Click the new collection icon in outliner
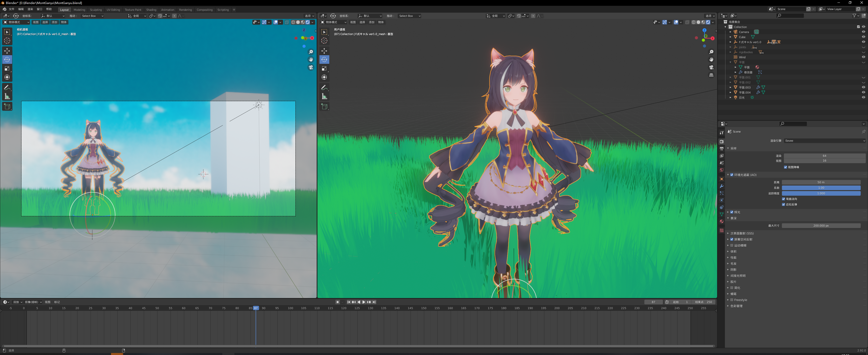868x355 pixels. coord(864,15)
